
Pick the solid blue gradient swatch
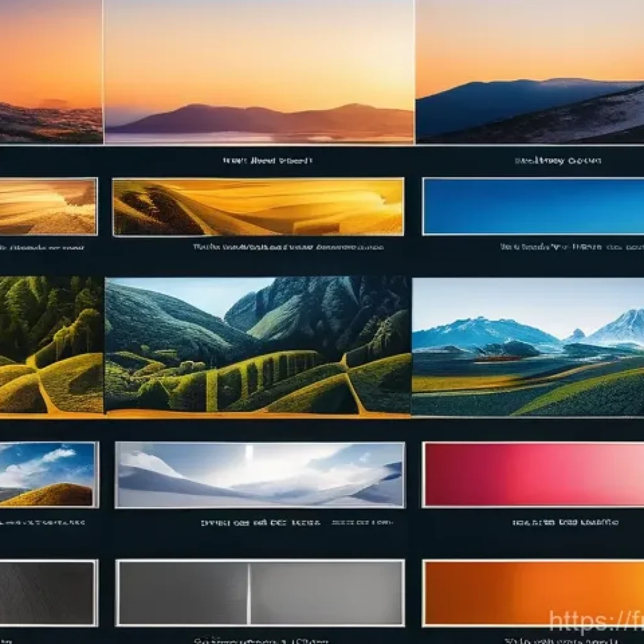tap(533, 206)
